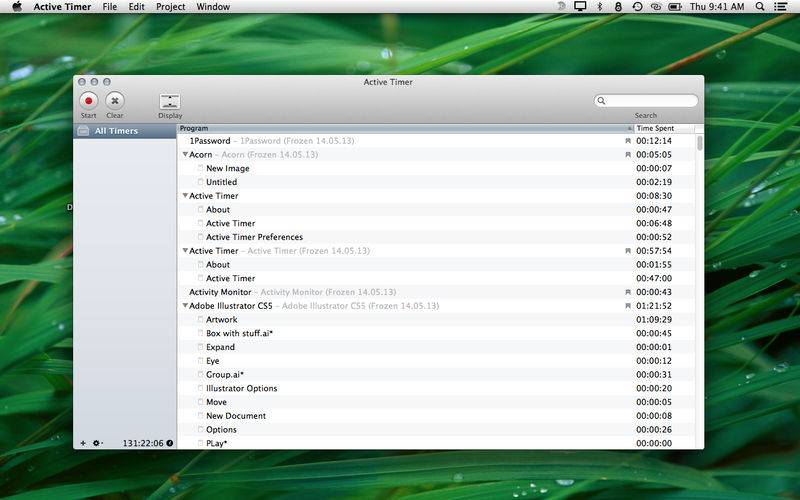800x500 pixels.
Task: Select the About entry with 00:01:55
Action: 436,265
